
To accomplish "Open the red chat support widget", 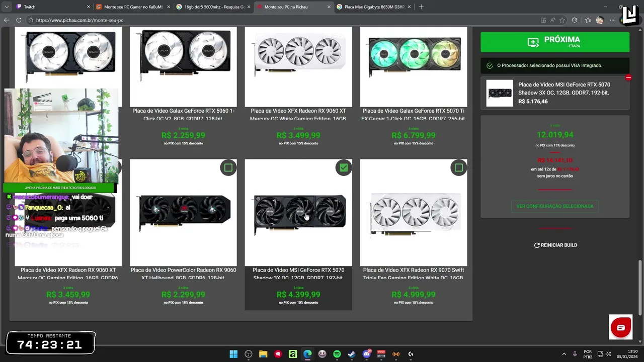I will click(x=621, y=327).
